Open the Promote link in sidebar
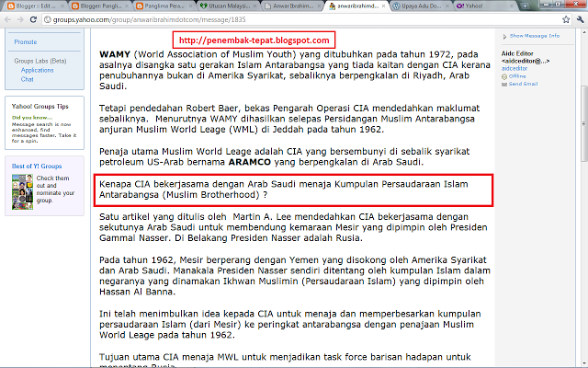Screen dimensions: 588x368 pos(26,42)
